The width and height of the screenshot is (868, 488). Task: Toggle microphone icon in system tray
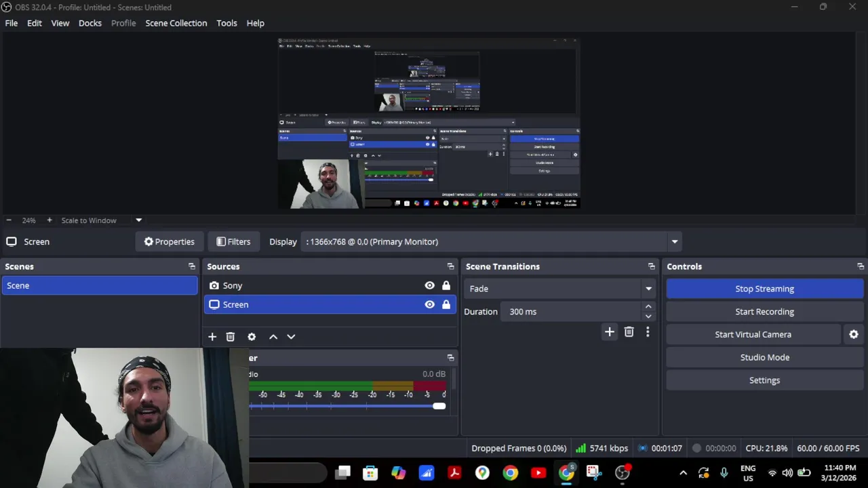(724, 472)
